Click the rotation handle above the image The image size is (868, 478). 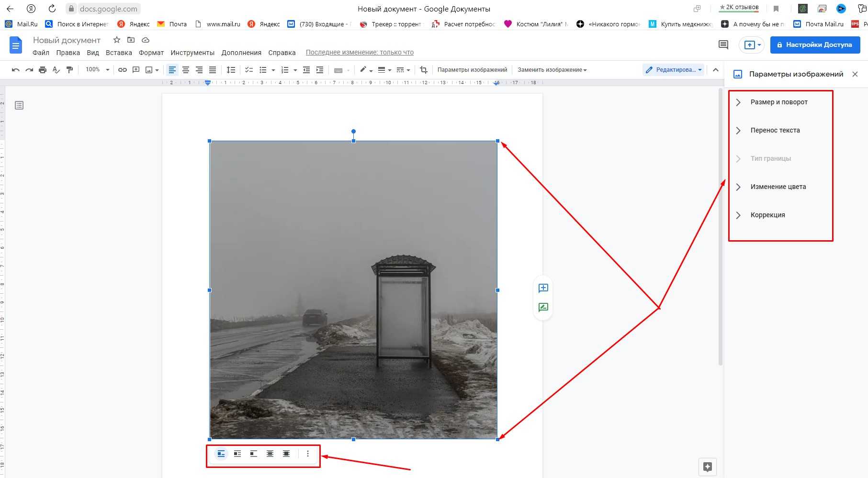353,131
